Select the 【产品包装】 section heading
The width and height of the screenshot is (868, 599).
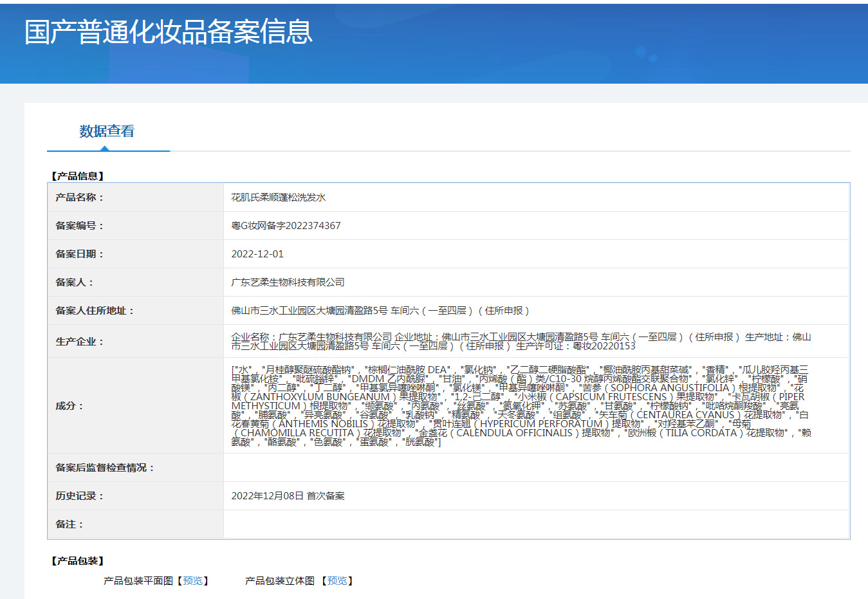[x=77, y=561]
